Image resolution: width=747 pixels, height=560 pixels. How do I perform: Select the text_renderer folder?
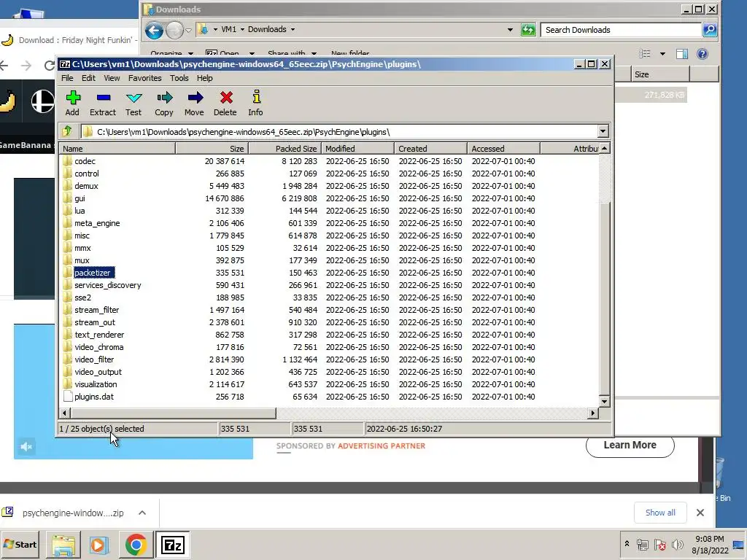99,335
